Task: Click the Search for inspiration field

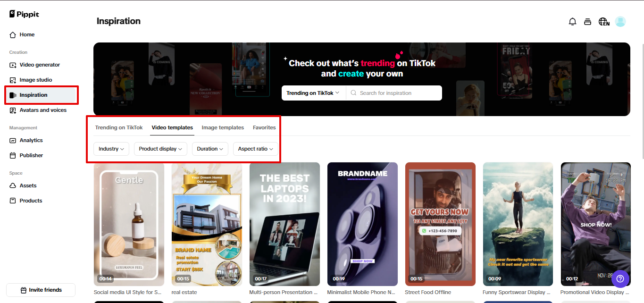Action: click(x=394, y=93)
